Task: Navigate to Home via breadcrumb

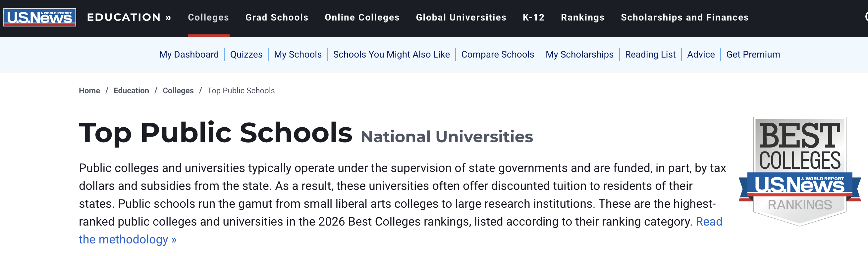Action: click(89, 91)
